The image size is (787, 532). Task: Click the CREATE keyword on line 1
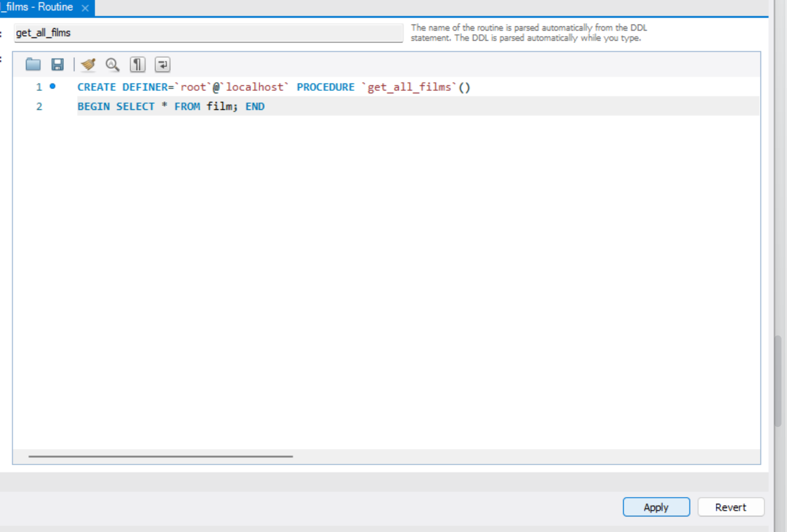pos(97,87)
